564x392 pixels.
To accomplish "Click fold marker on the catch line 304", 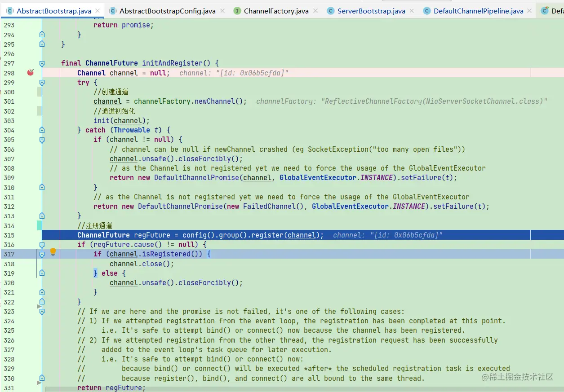I will tap(42, 130).
